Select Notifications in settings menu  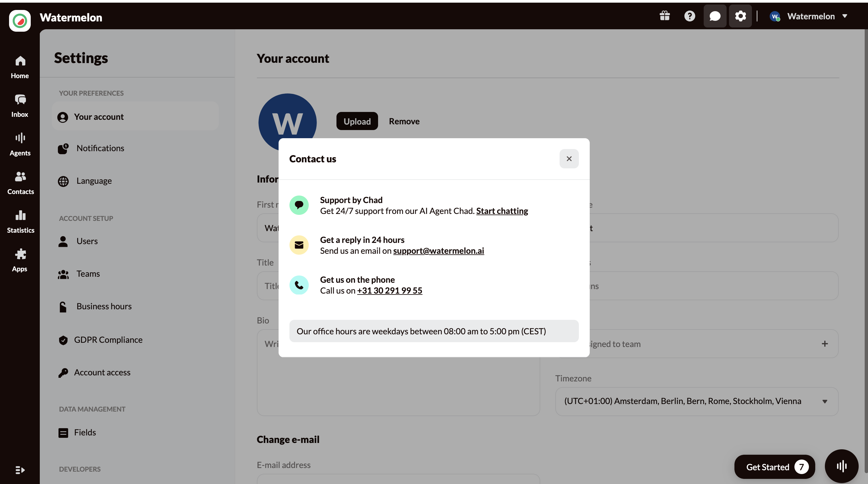[x=100, y=148]
